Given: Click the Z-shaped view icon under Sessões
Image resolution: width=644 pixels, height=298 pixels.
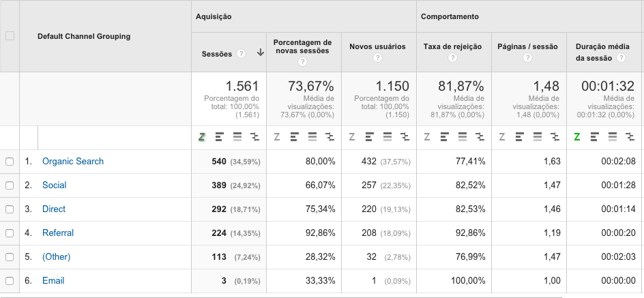Looking at the screenshot, I should [x=201, y=137].
